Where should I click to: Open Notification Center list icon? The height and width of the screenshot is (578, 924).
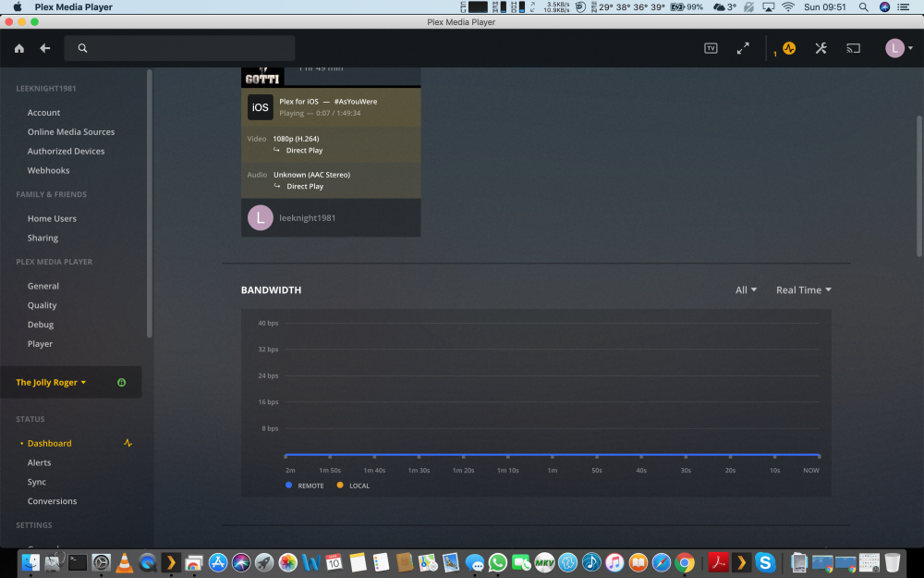[904, 7]
